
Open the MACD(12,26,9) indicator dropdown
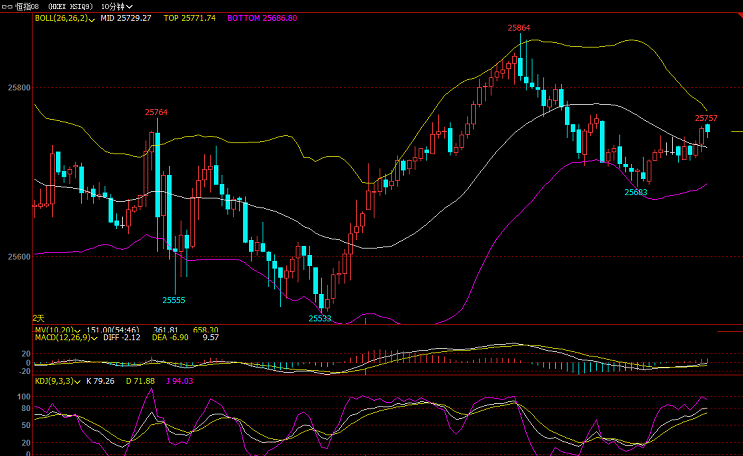[x=66, y=337]
